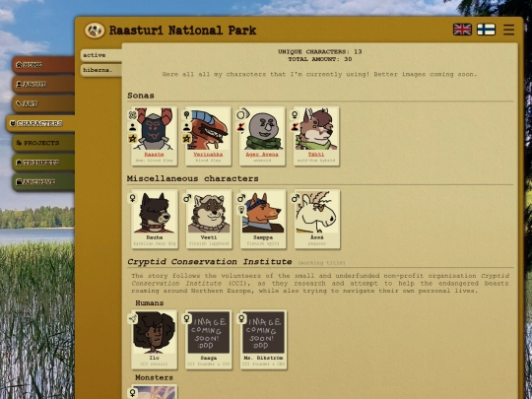The height and width of the screenshot is (399, 532).
Task: Click Raaste's portrait image
Action: tap(155, 129)
